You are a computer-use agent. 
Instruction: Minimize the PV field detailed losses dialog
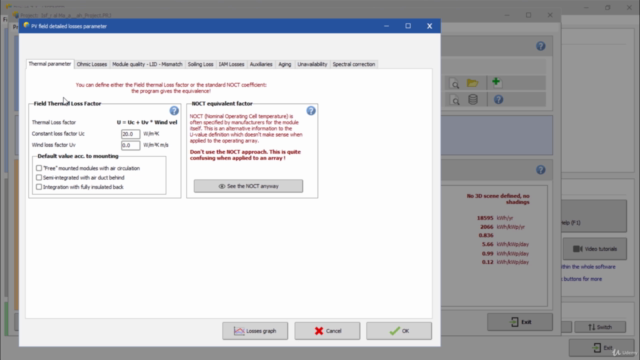[386, 26]
